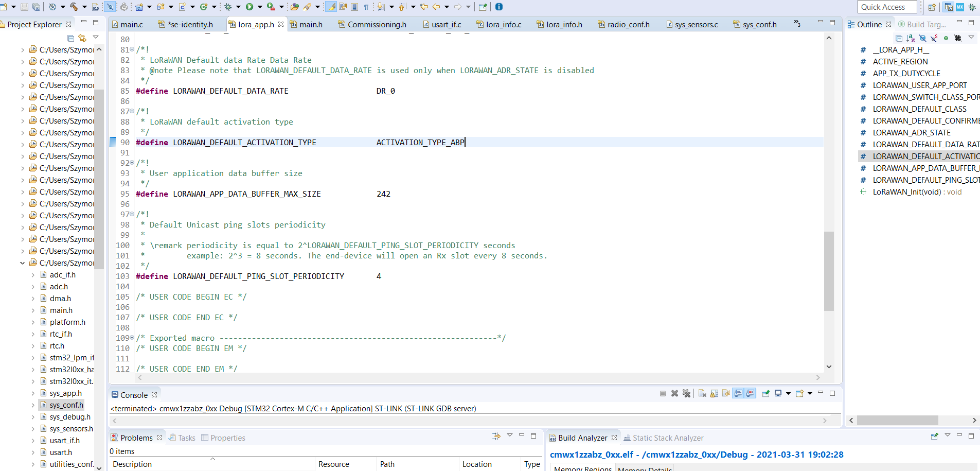Click the green Run button in toolbar
The image size is (980, 471).
(x=250, y=7)
